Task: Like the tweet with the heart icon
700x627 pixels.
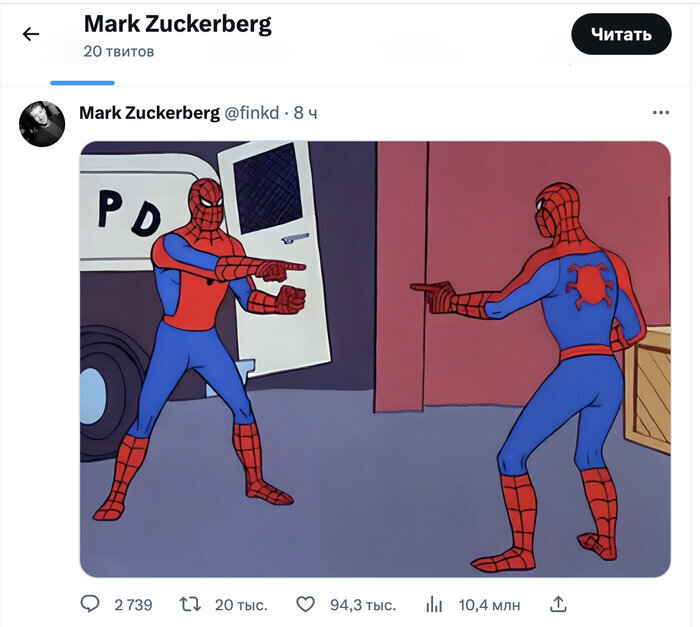Action: (306, 604)
